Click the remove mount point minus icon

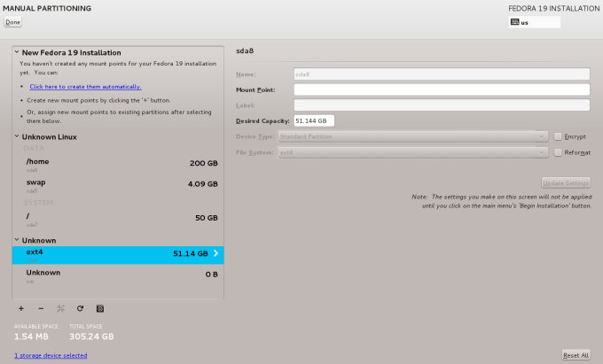click(x=41, y=308)
